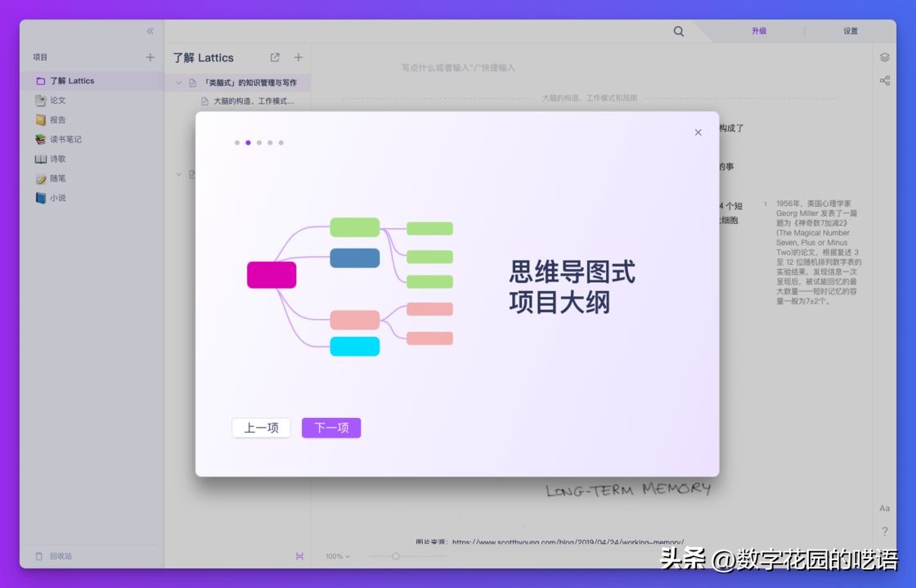
Task: Collapse the left sidebar with double-chevron icon
Action: click(150, 31)
